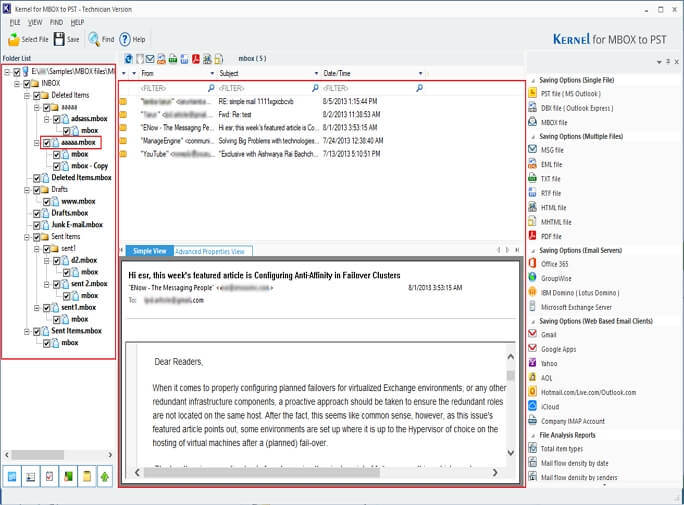The width and height of the screenshot is (684, 505).
Task: Click the green up-arrow icon below the folder list
Action: tap(105, 476)
